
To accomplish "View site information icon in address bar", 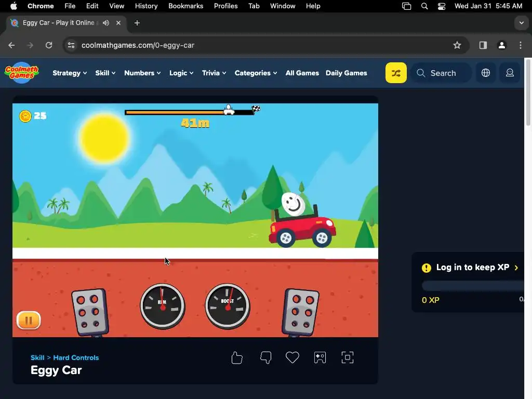I will 71,45.
